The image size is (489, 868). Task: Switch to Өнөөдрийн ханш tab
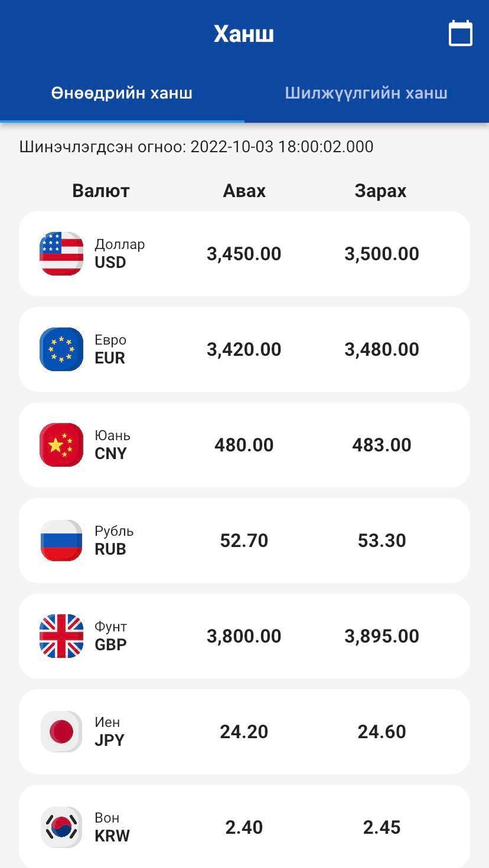tap(122, 93)
